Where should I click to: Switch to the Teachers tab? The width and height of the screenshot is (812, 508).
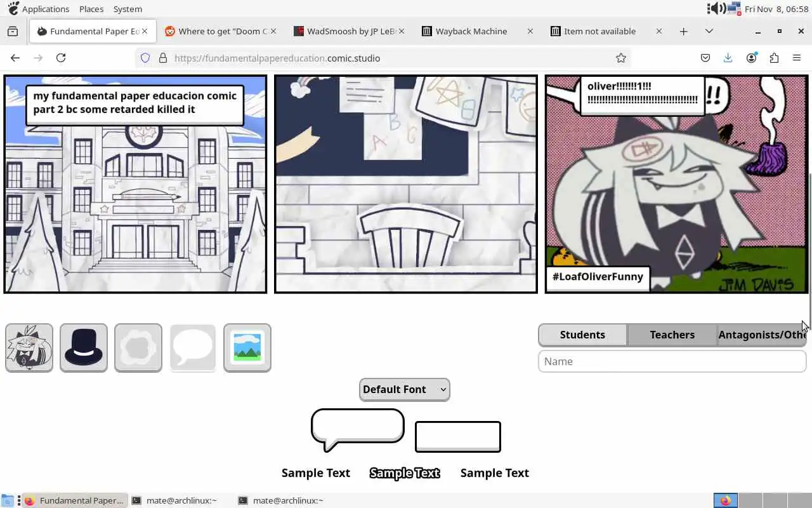672,335
